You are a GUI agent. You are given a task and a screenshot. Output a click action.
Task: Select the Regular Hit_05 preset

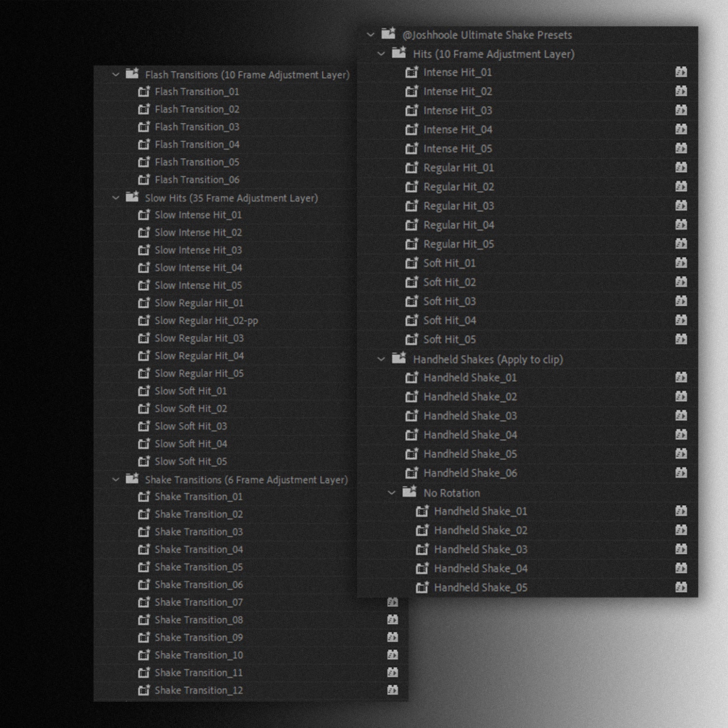458,244
